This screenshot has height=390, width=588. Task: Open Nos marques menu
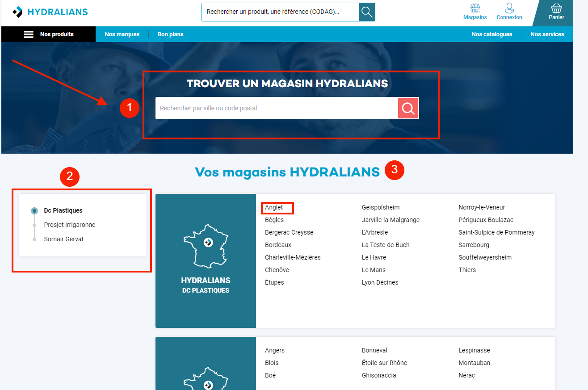point(122,34)
